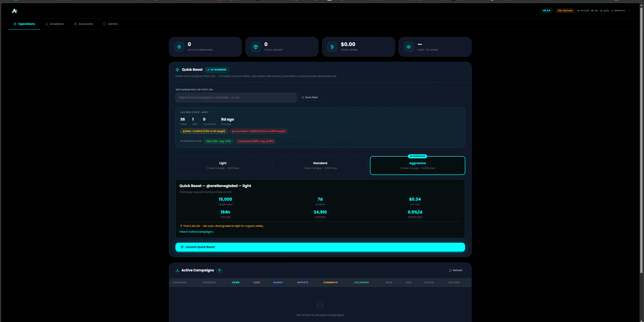Follow the View in Active Campaigns link
The image size is (644, 322).
(x=197, y=232)
